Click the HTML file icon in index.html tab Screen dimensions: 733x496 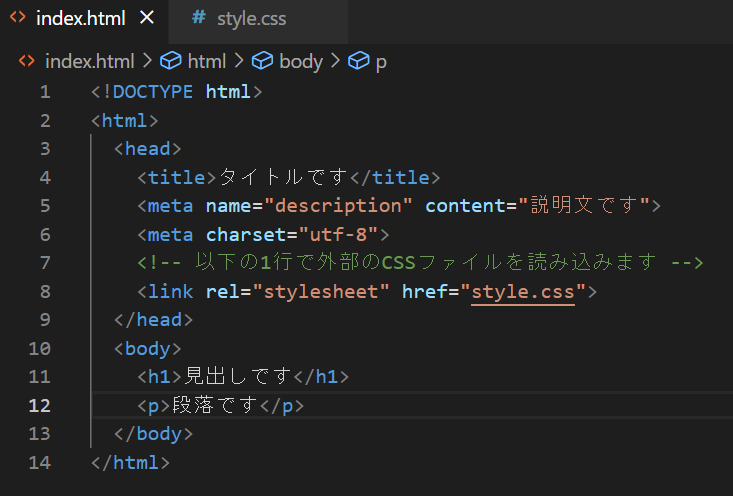coord(17,19)
